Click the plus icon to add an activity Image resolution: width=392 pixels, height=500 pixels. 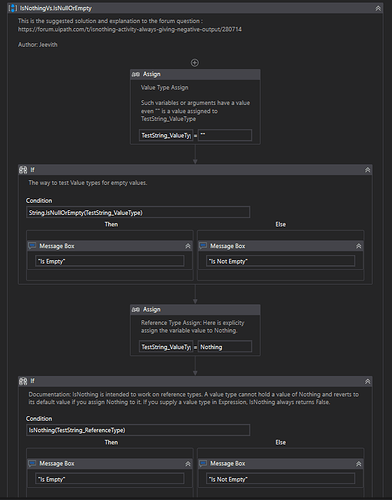tap(195, 63)
